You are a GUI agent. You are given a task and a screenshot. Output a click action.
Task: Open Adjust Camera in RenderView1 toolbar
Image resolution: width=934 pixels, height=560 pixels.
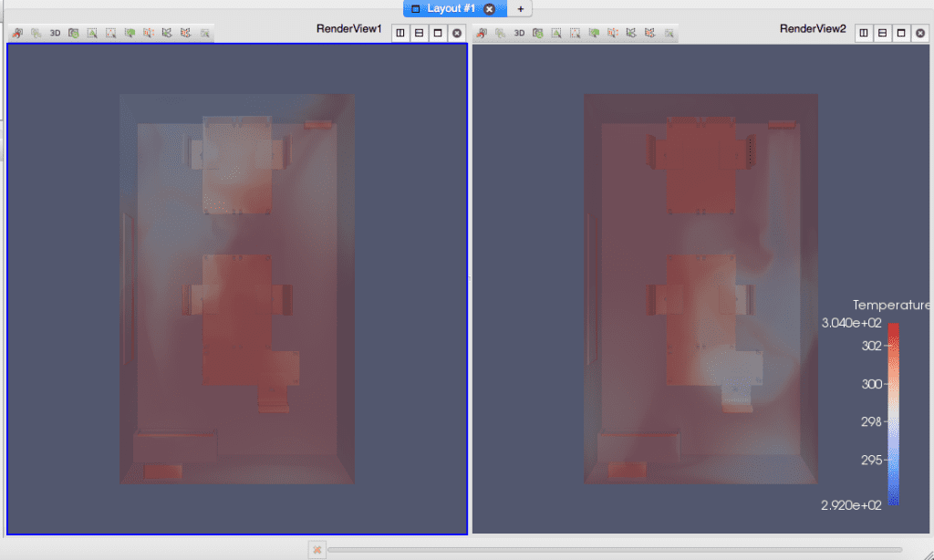(x=74, y=33)
